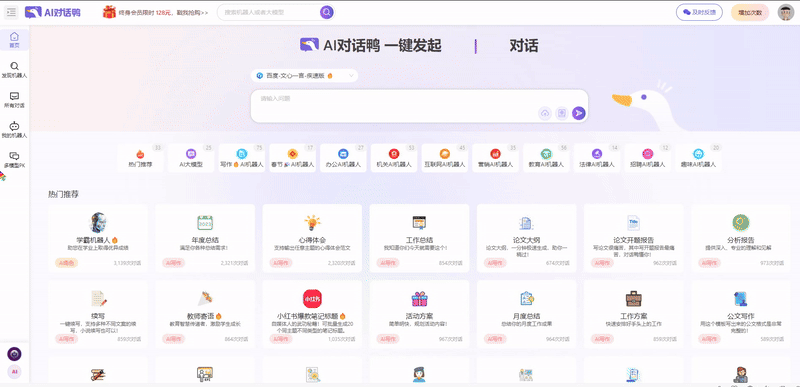Open the user avatar menu
The width and height of the screenshot is (800, 387).
tap(785, 12)
